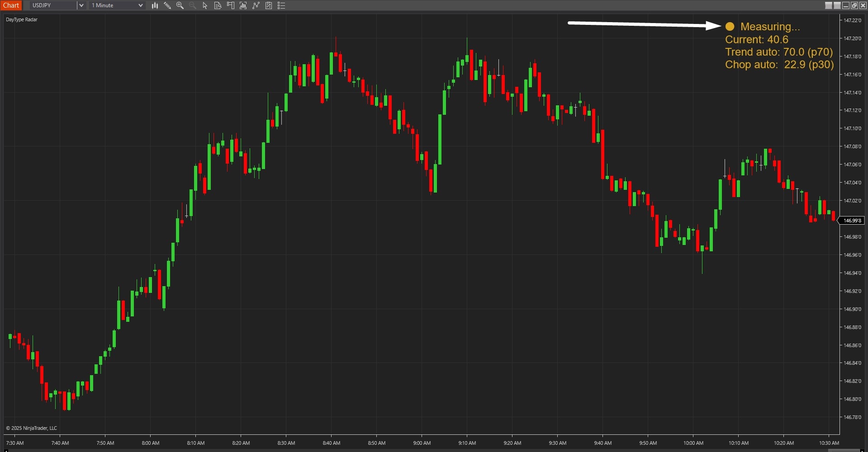Click the NinjaTrader copyright link

31,428
